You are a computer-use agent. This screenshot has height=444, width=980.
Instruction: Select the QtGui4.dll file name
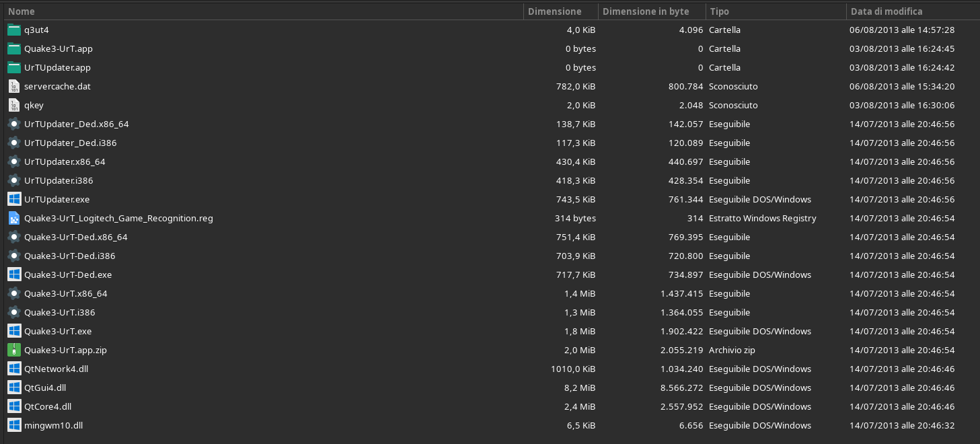(x=45, y=387)
